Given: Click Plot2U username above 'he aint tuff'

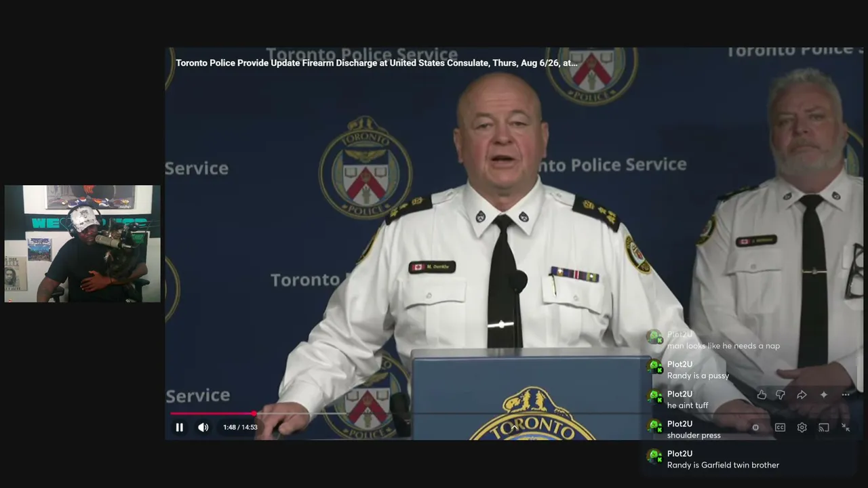Looking at the screenshot, I should (x=679, y=394).
